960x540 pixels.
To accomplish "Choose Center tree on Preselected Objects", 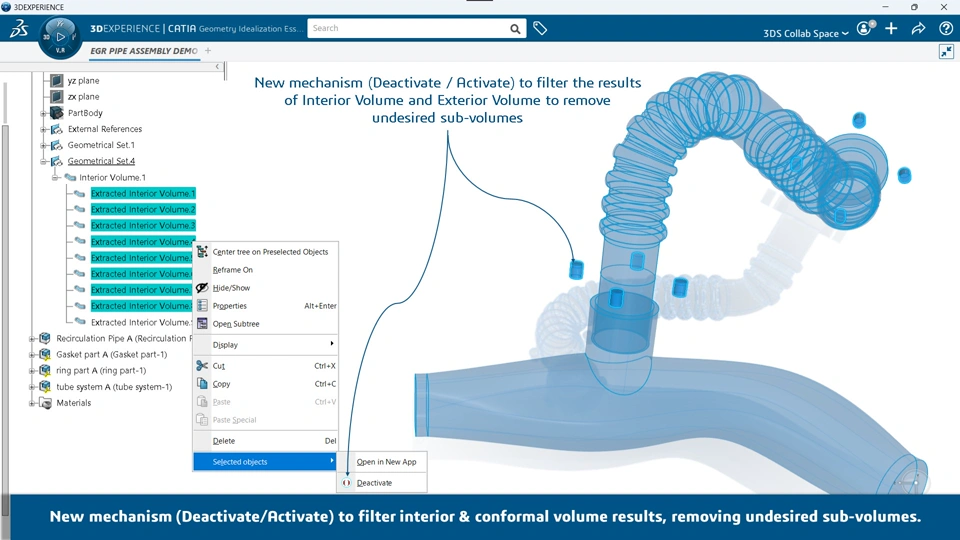I will 266,252.
